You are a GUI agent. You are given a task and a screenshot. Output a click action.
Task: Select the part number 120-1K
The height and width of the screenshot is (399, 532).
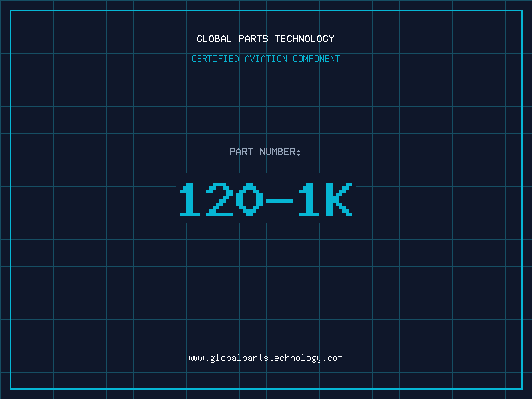click(x=266, y=199)
